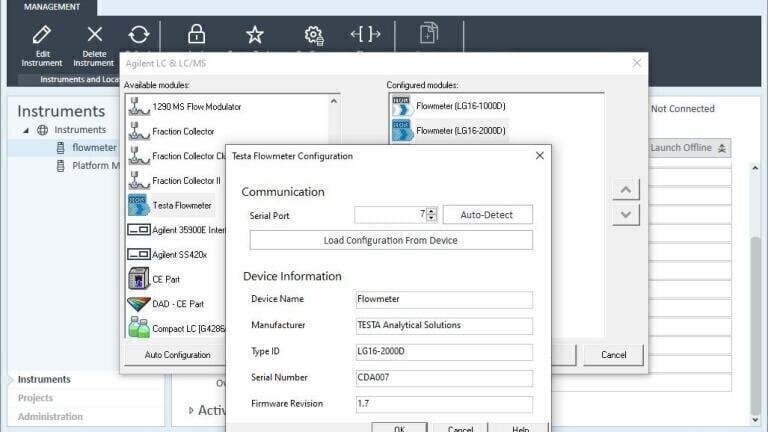Select Testa Flowmeter in available modules
Screen dimensions: 768x432
pyautogui.click(x=170, y=205)
